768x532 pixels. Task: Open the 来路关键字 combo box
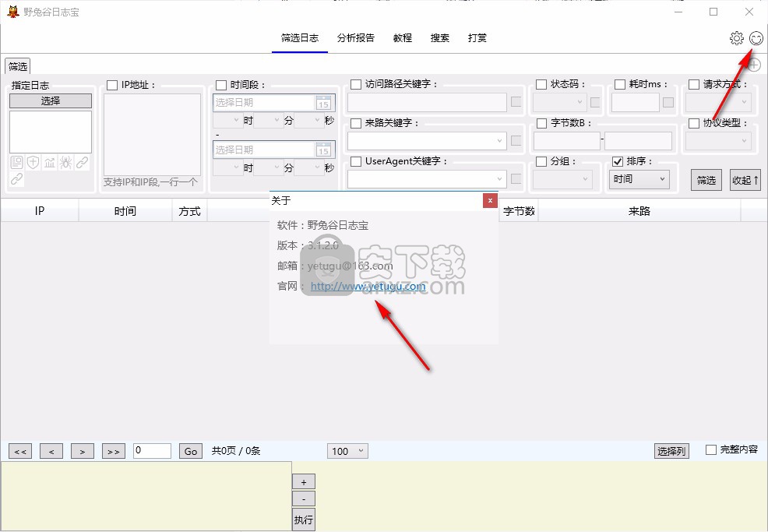(x=427, y=141)
